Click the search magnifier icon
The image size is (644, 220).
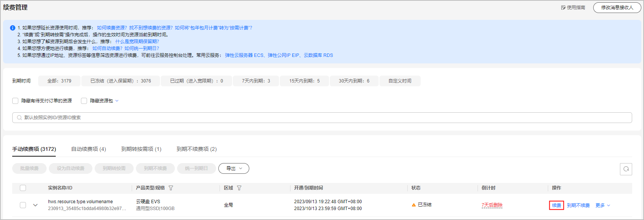click(x=19, y=118)
